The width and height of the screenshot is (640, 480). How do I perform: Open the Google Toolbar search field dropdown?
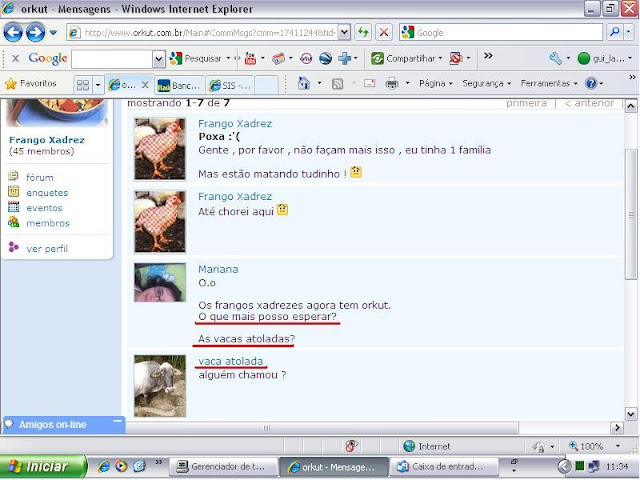(159, 59)
